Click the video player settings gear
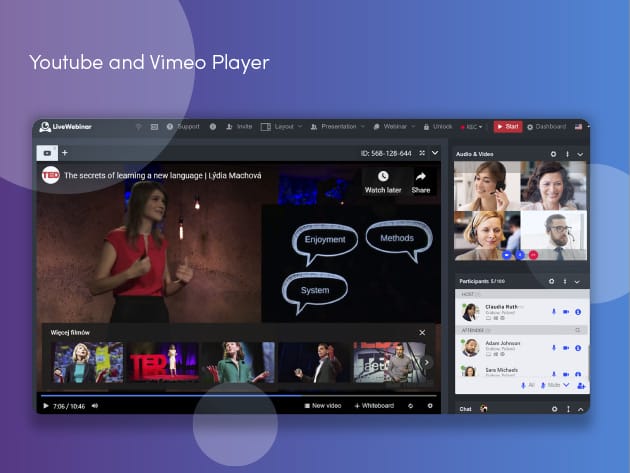This screenshot has width=630, height=473. coord(430,406)
